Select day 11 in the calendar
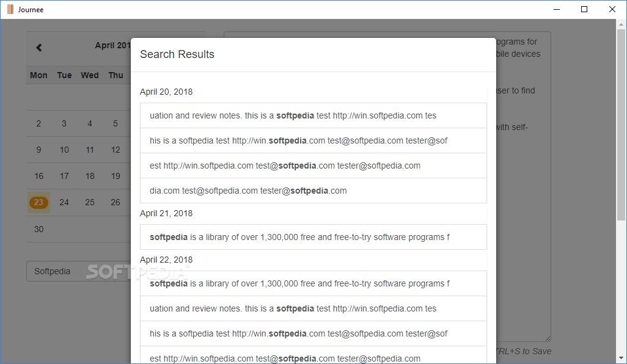Viewport: 627px width, 364px height. (x=90, y=150)
